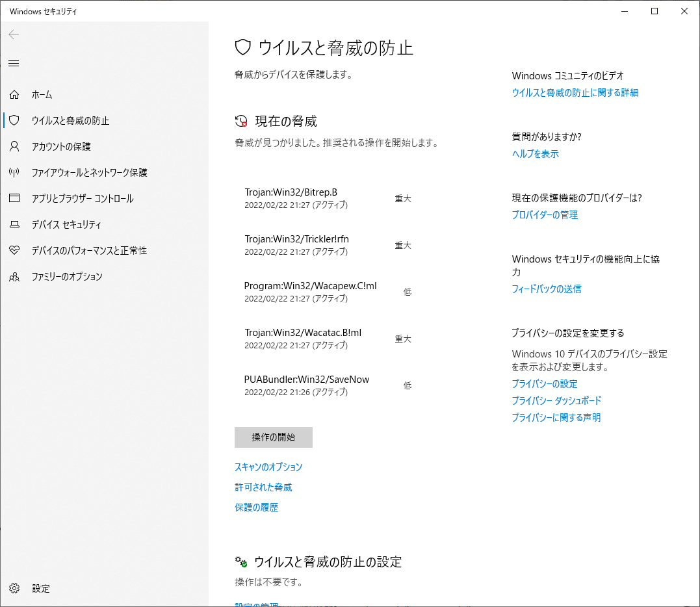Click the device security laptop icon
The image size is (700, 607).
click(x=14, y=224)
